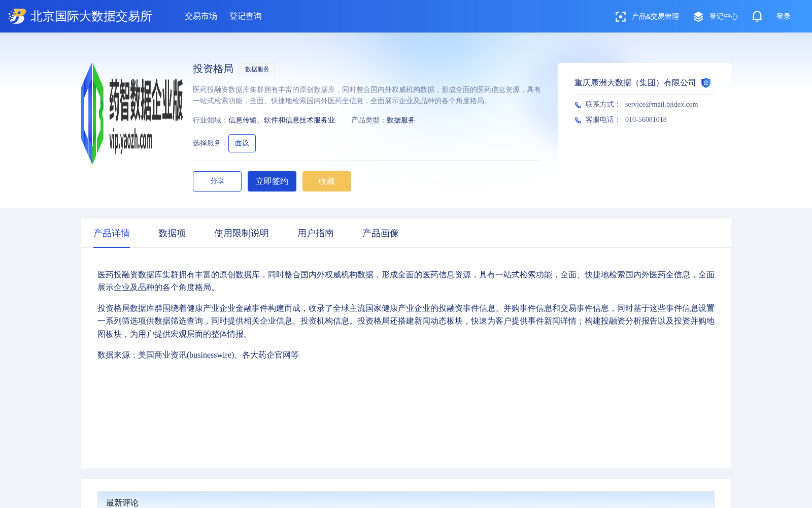Screen dimensions: 812x508
Task: Click the email service@mail.bjidex.com
Action: (661, 104)
